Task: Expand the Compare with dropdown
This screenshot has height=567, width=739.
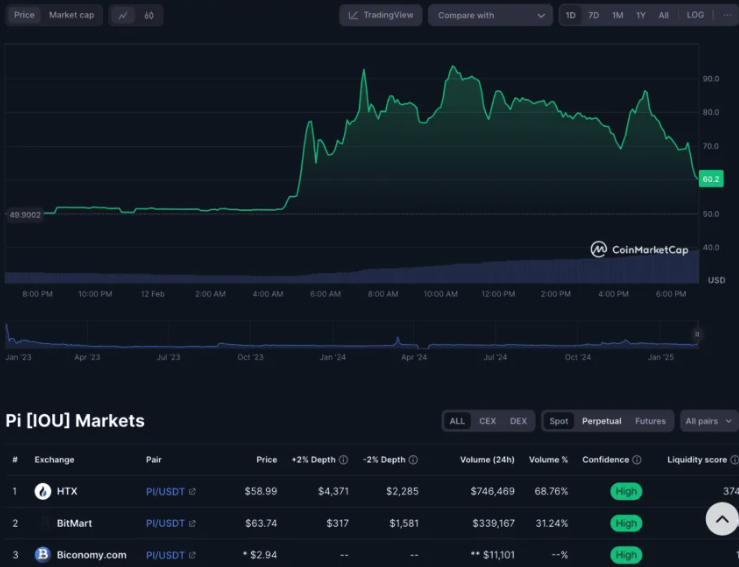Action: click(490, 16)
